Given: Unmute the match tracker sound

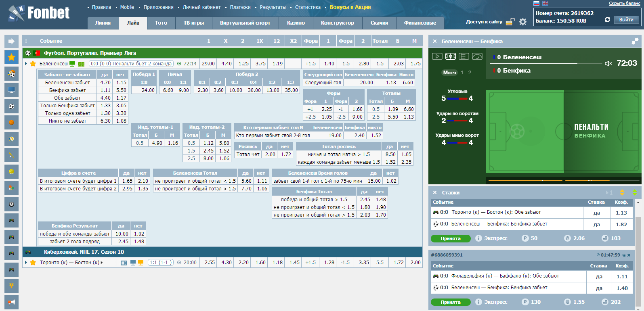Looking at the screenshot, I should pos(608,63).
